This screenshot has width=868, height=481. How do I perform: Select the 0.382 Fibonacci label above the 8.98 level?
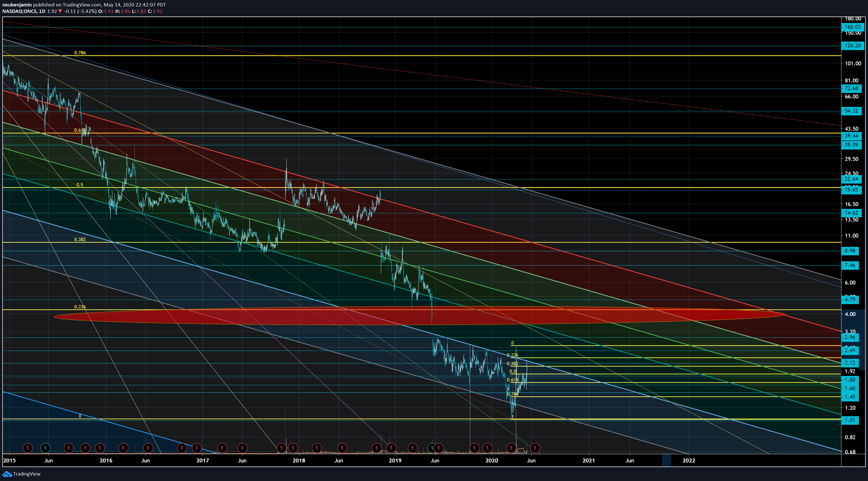(80, 240)
